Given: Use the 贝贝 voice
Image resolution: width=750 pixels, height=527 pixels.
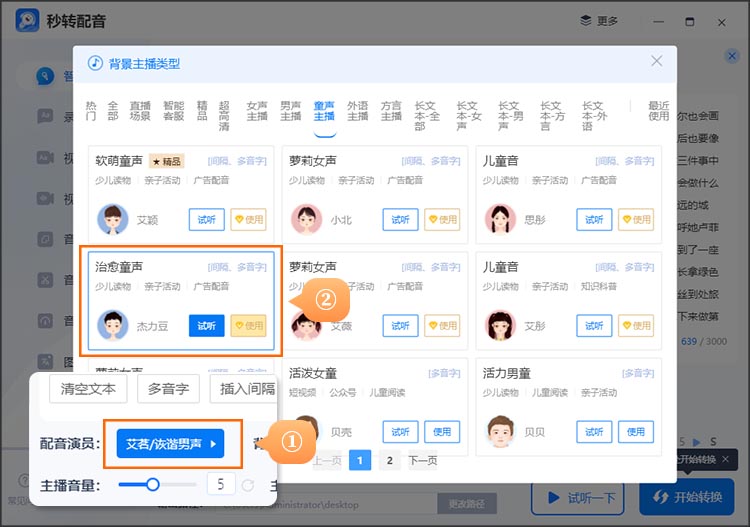Looking at the screenshot, I should pyautogui.click(x=636, y=432).
